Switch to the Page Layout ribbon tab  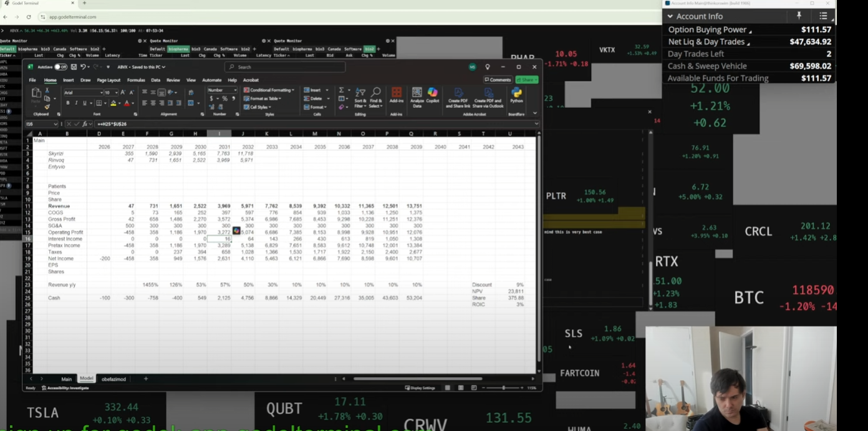(x=109, y=80)
